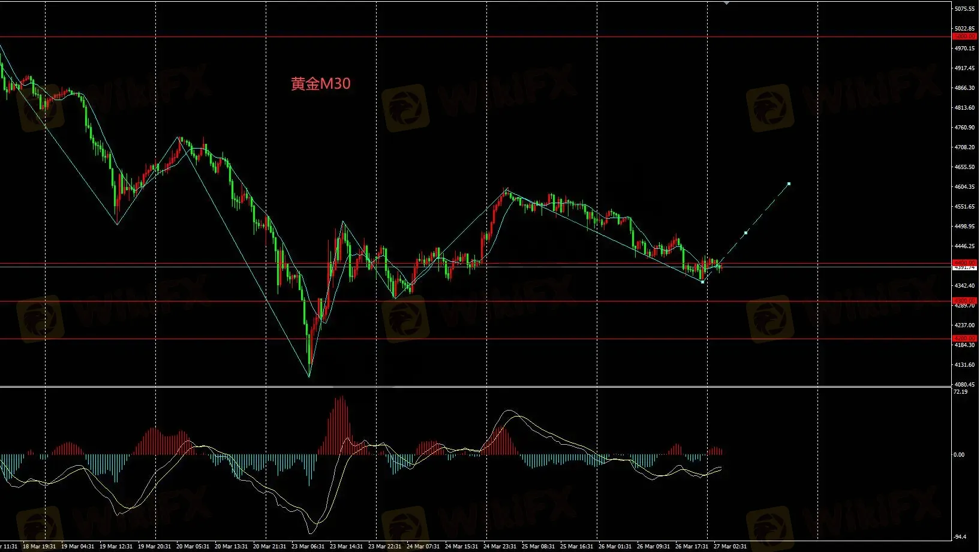Click the 5022.85 price axis label
Screen dimensions: 980x552
[x=964, y=29]
